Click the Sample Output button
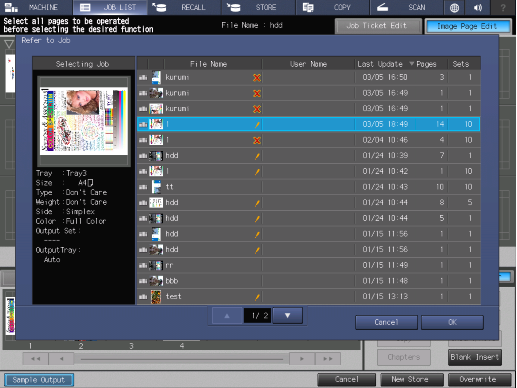This screenshot has width=517, height=388. point(39,380)
